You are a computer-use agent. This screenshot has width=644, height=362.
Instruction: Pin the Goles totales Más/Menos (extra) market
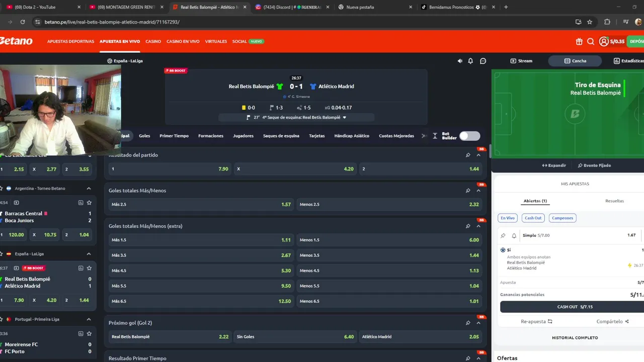click(468, 226)
